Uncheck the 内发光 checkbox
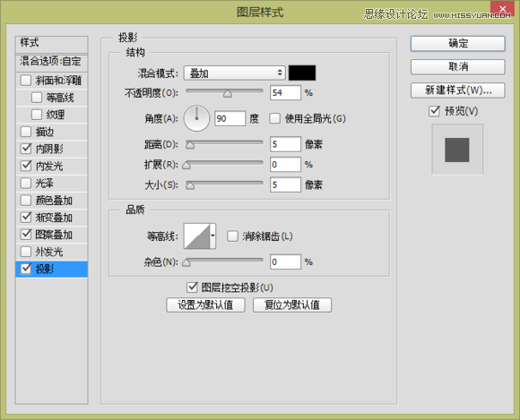 (26, 166)
